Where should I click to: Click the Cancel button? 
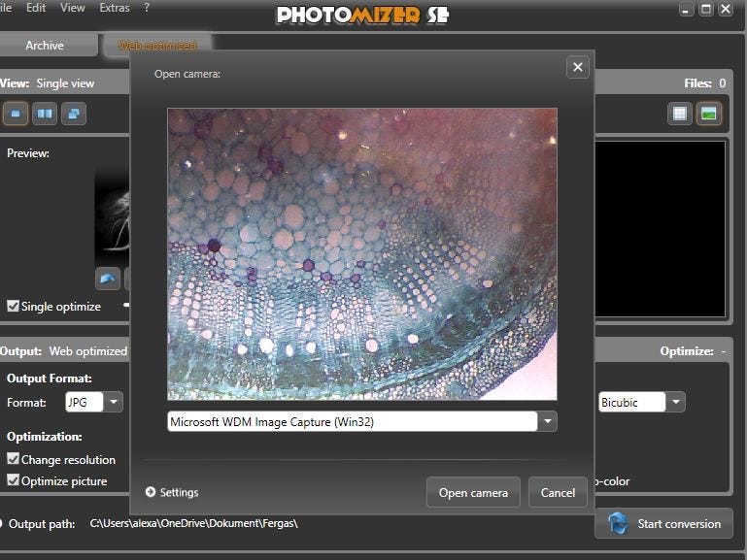pos(558,492)
